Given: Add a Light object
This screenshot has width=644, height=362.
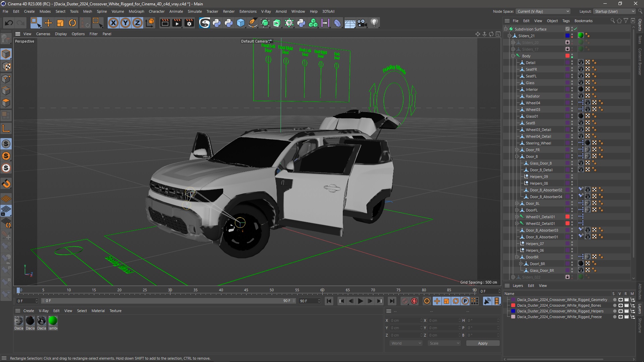Looking at the screenshot, I should click(x=374, y=23).
